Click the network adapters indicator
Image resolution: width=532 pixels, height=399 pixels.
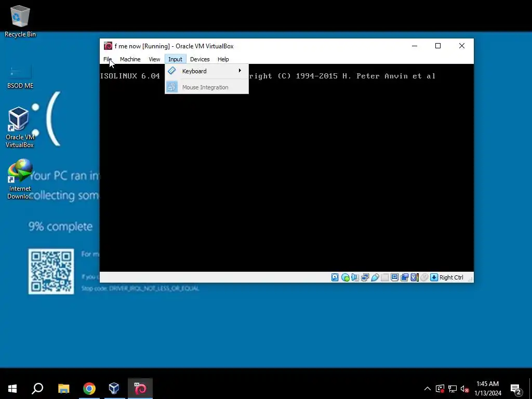365,277
